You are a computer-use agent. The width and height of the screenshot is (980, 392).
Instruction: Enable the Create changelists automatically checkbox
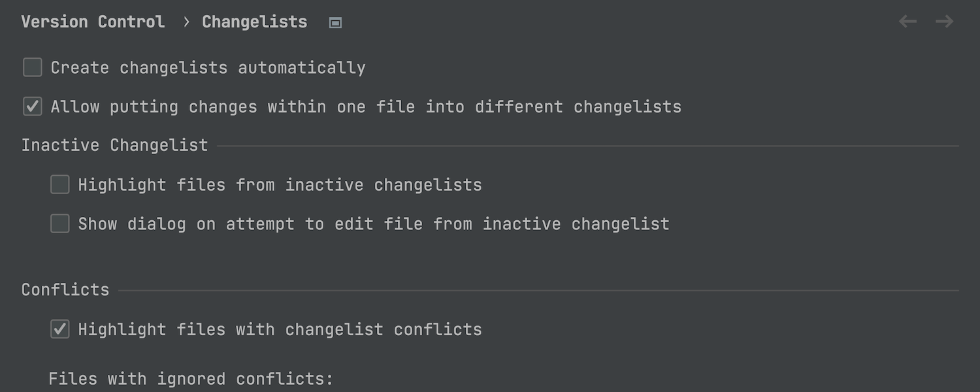(x=33, y=67)
